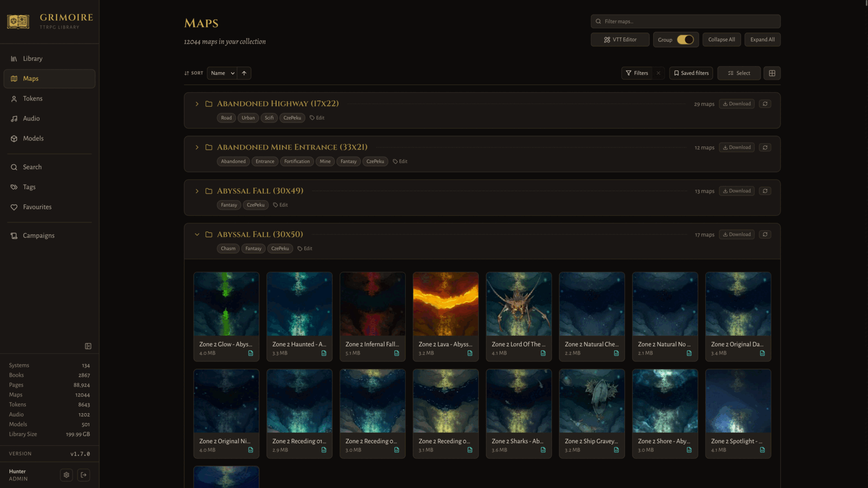This screenshot has height=488, width=868.
Task: Click file icon on Zone 2 Glow card
Action: coord(251,353)
